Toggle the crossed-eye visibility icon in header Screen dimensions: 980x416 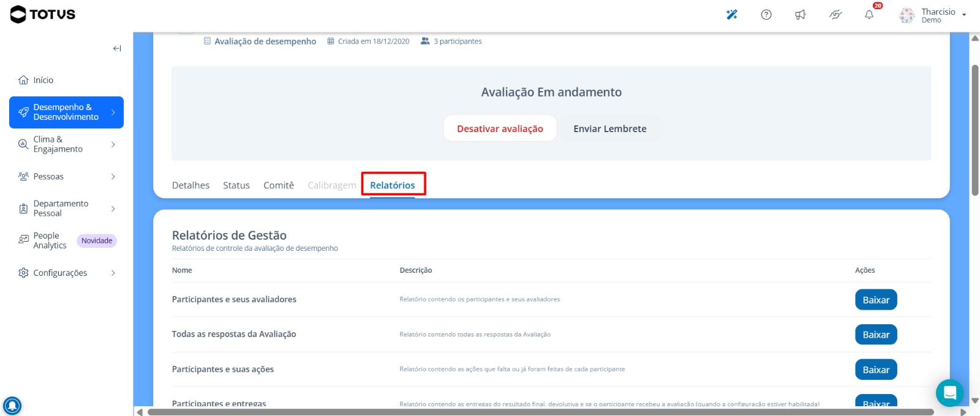coord(835,15)
